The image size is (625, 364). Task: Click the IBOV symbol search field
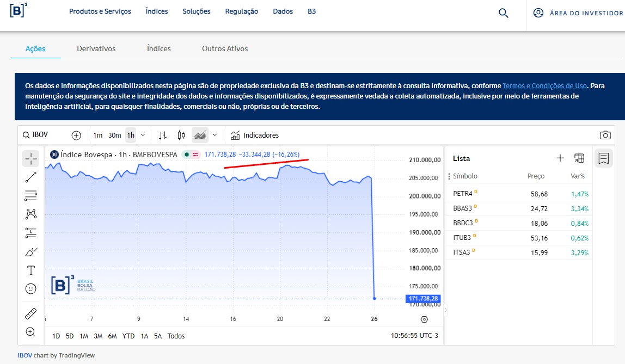(x=40, y=135)
